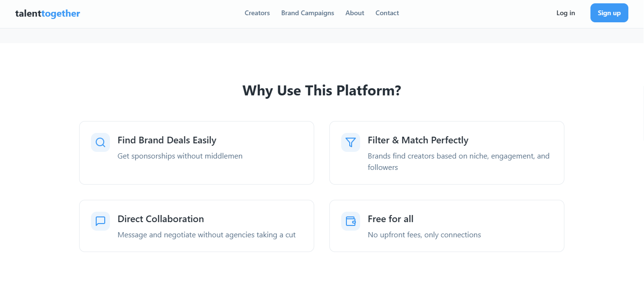Click the magnifier icon beside Find Brand Deals
This screenshot has height=290, width=644.
click(x=100, y=142)
